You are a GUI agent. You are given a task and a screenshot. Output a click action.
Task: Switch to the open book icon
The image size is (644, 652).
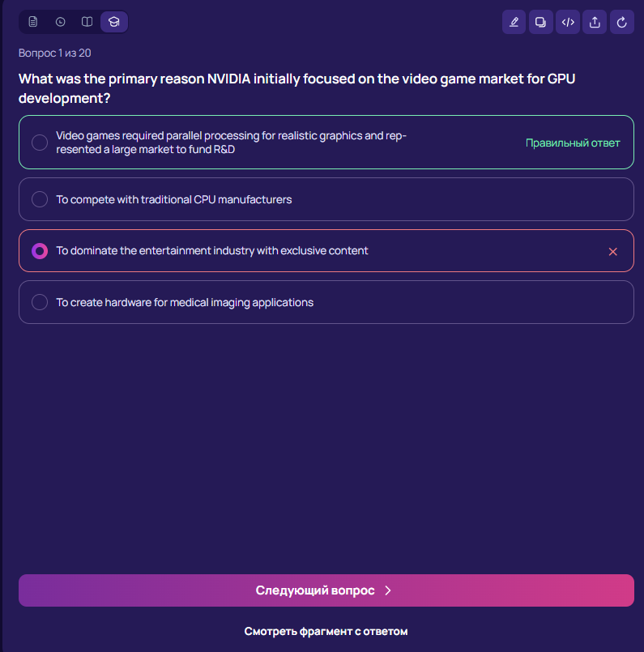tap(87, 22)
